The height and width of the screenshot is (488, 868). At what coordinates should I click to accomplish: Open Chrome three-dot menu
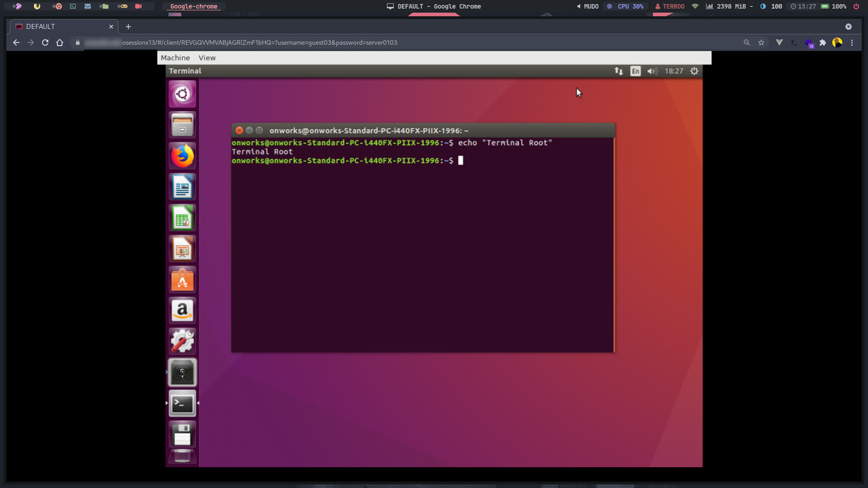(x=852, y=42)
